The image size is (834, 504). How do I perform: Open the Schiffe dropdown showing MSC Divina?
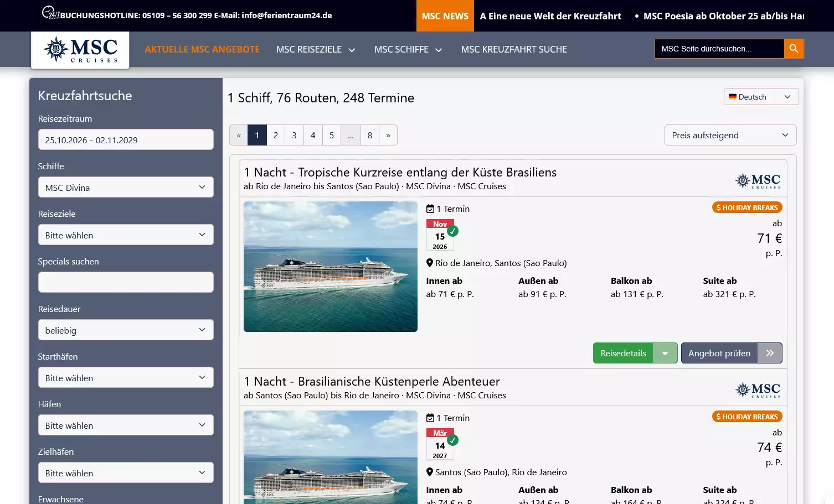click(126, 187)
